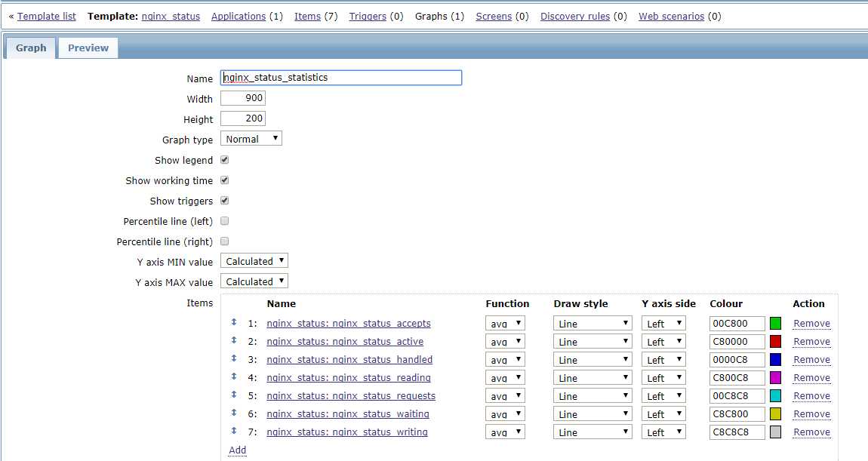Toggle the Show legend checkbox
This screenshot has width=868, height=461.
pos(225,160)
